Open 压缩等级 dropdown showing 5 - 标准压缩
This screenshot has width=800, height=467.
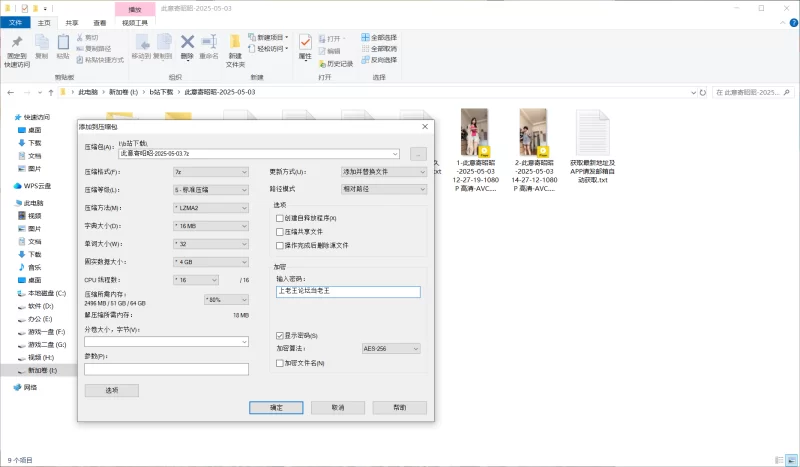tap(211, 190)
